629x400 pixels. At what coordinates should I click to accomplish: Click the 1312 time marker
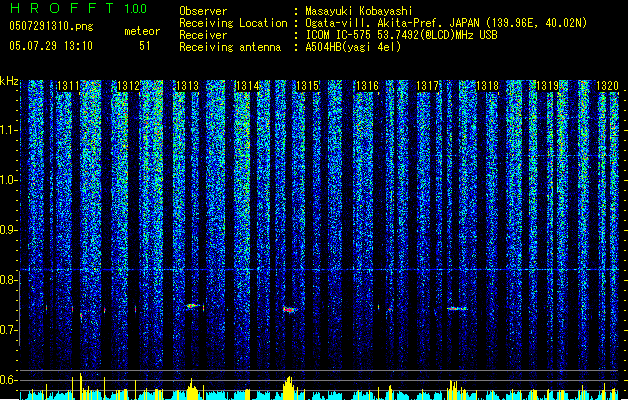(128, 86)
